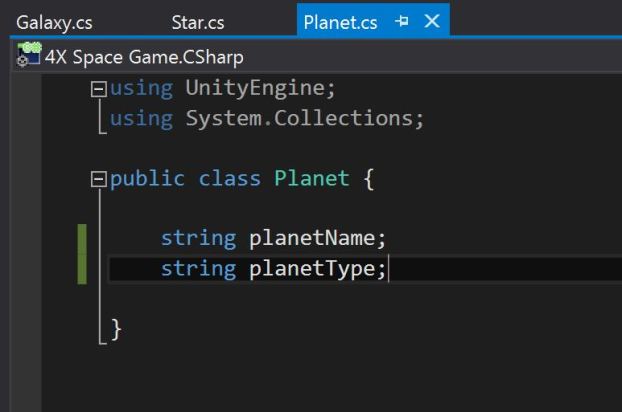Open the 4X Space Game.CSharp project dropdown

144,57
